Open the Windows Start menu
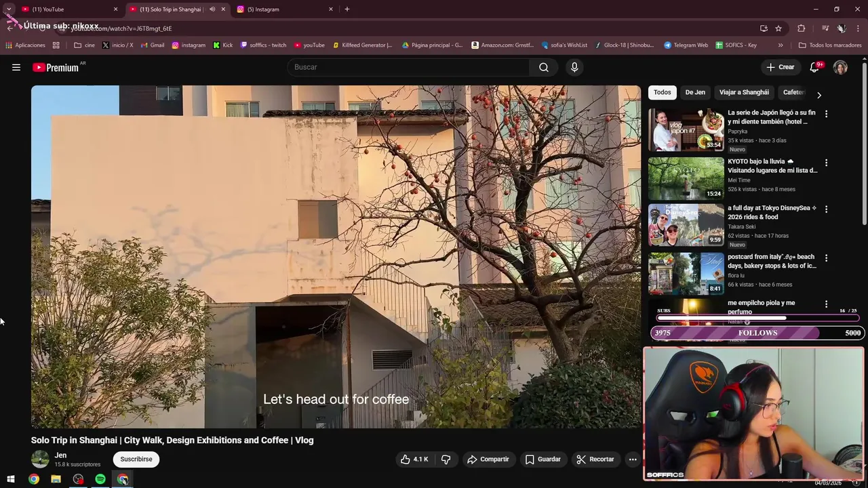Image resolution: width=868 pixels, height=488 pixels. tap(11, 479)
